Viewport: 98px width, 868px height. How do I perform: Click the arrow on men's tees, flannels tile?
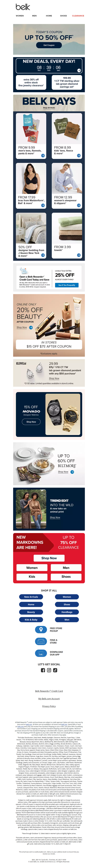(x=43, y=156)
